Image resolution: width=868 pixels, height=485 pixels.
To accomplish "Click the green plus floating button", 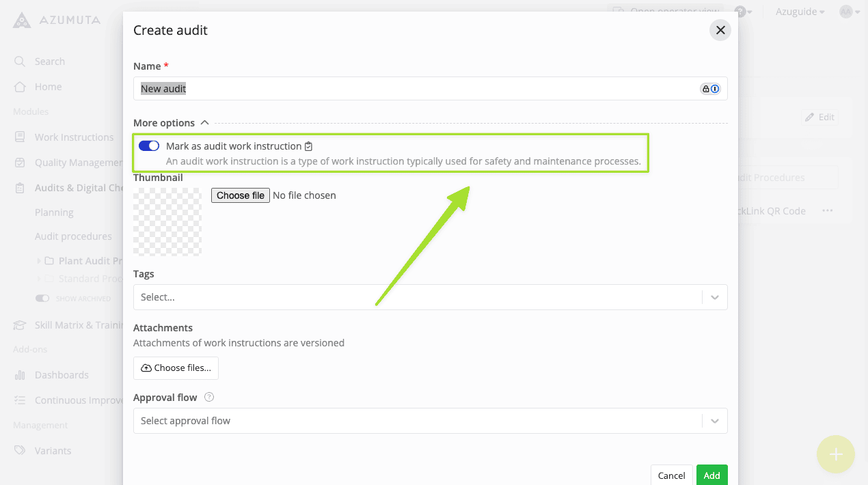I will (835, 454).
